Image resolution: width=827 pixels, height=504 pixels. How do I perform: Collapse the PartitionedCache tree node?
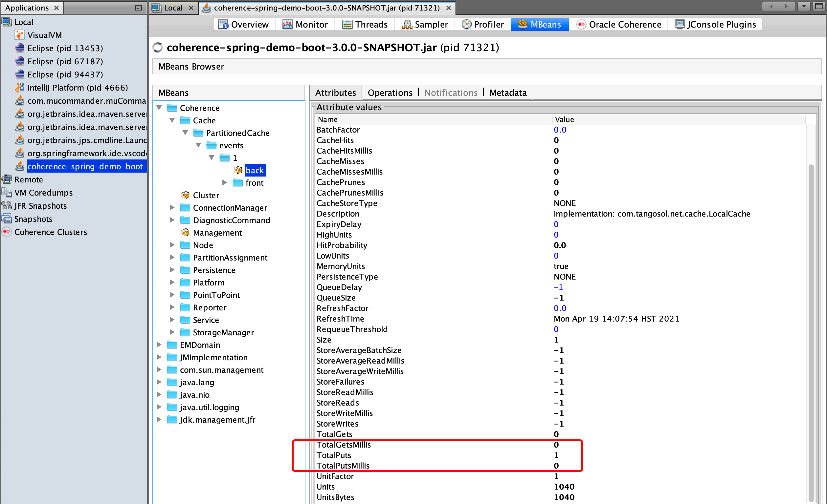[x=185, y=133]
